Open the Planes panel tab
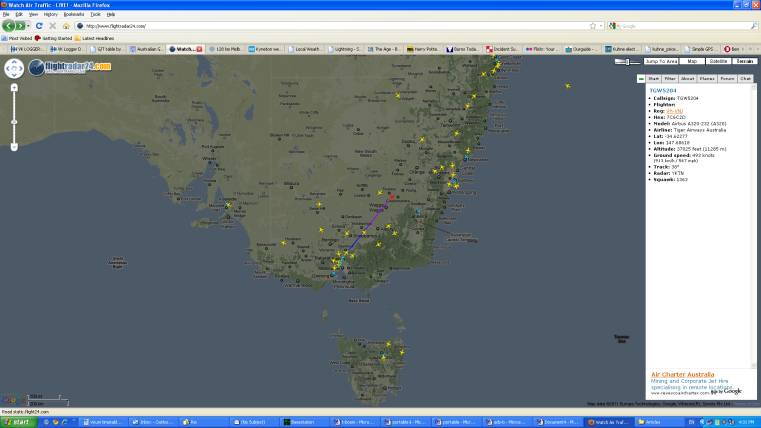This screenshot has width=761, height=428. 707,79
